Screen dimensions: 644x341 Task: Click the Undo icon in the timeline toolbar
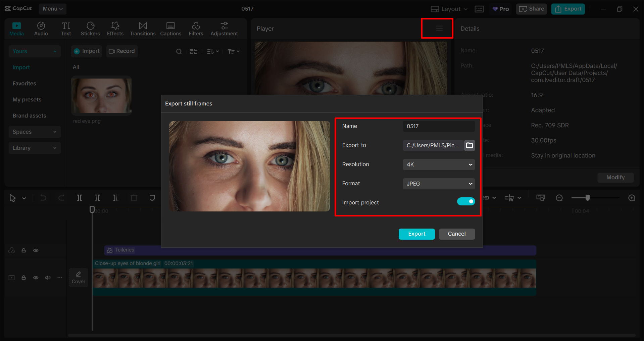[x=43, y=198]
